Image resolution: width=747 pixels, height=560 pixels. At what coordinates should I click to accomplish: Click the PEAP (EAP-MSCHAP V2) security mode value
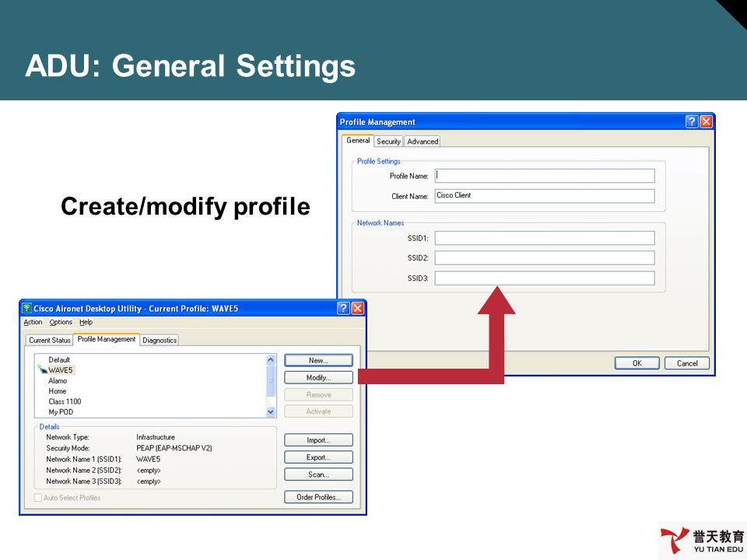174,448
